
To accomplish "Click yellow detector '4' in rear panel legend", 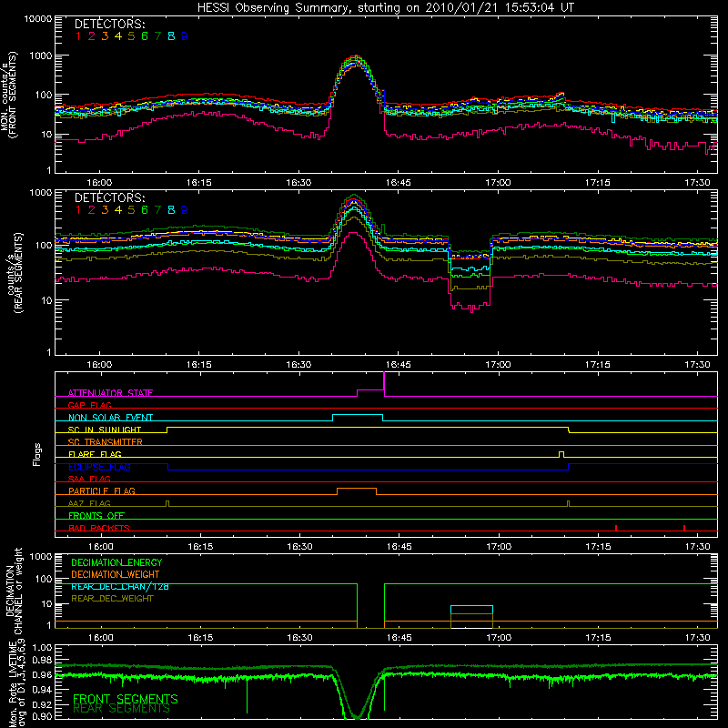I will (x=118, y=210).
